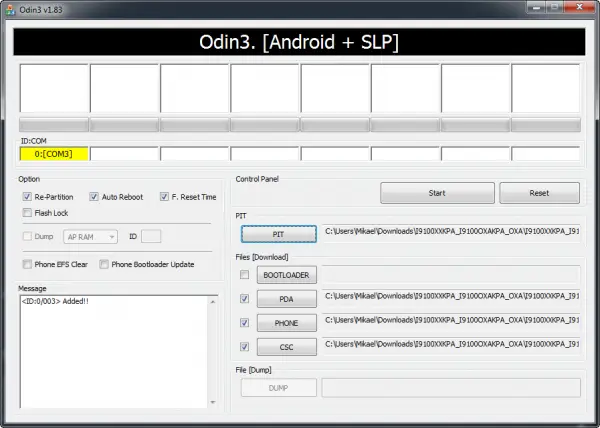Click the CSC browse button

pyautogui.click(x=287, y=347)
